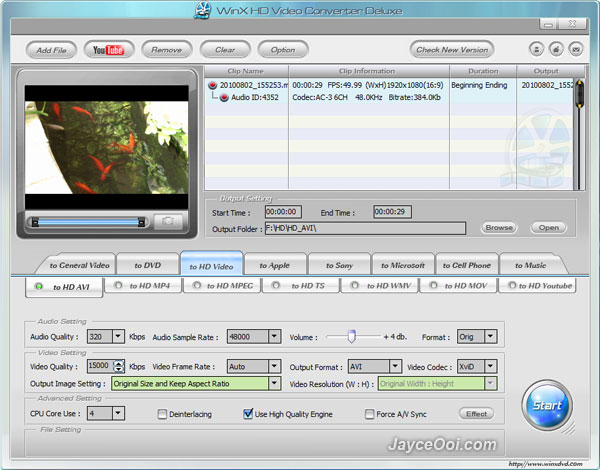Screen dimensions: 600x470
Task: Click the Clip Name column header
Action: 246,71
